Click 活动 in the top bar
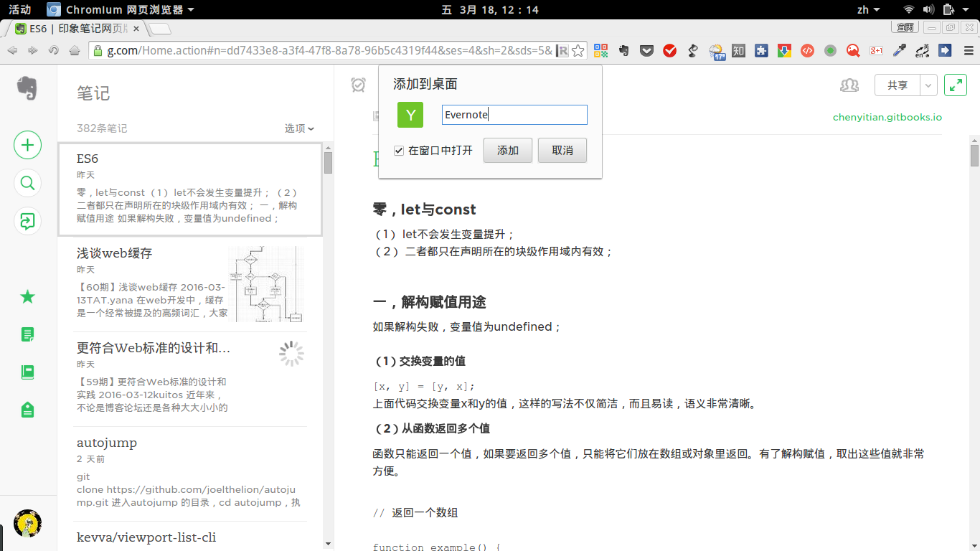This screenshot has height=551, width=980. 19,9
